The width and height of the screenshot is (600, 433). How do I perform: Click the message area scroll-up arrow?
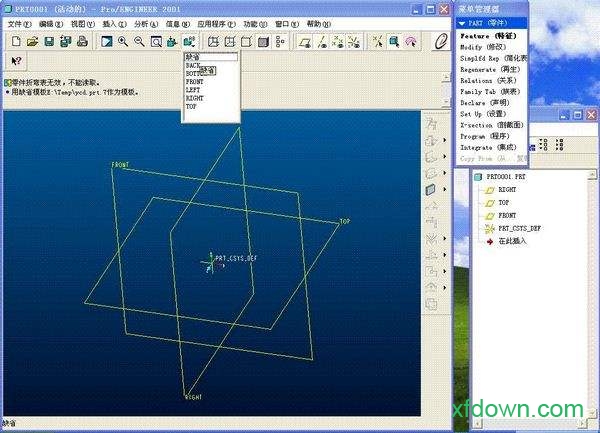[446, 78]
